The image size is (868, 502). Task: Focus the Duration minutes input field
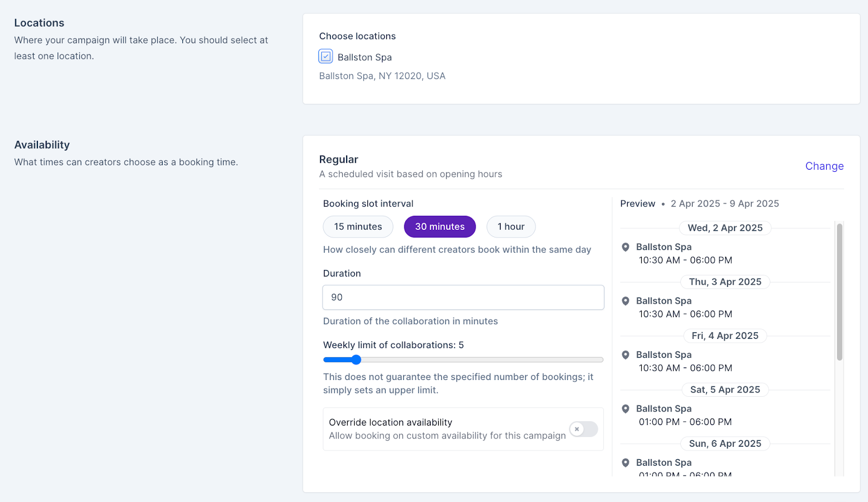pyautogui.click(x=463, y=298)
